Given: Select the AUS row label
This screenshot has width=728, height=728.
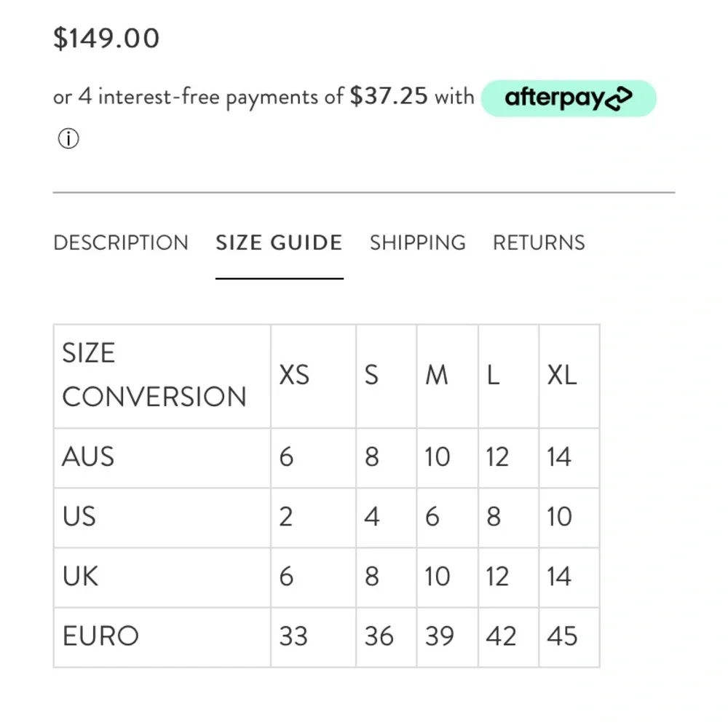Looking at the screenshot, I should click(x=89, y=457).
